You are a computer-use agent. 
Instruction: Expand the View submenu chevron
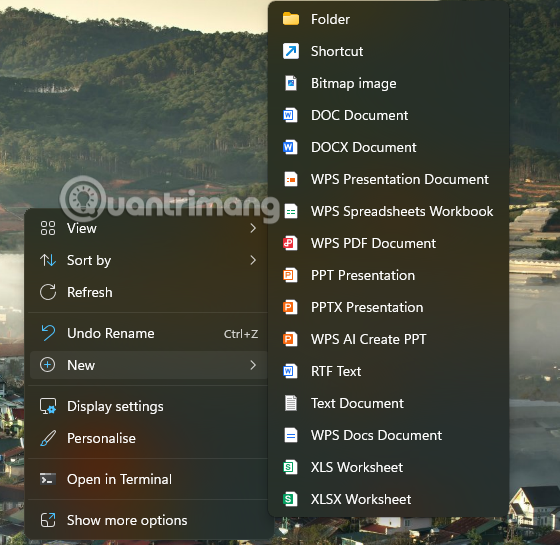pyautogui.click(x=253, y=228)
